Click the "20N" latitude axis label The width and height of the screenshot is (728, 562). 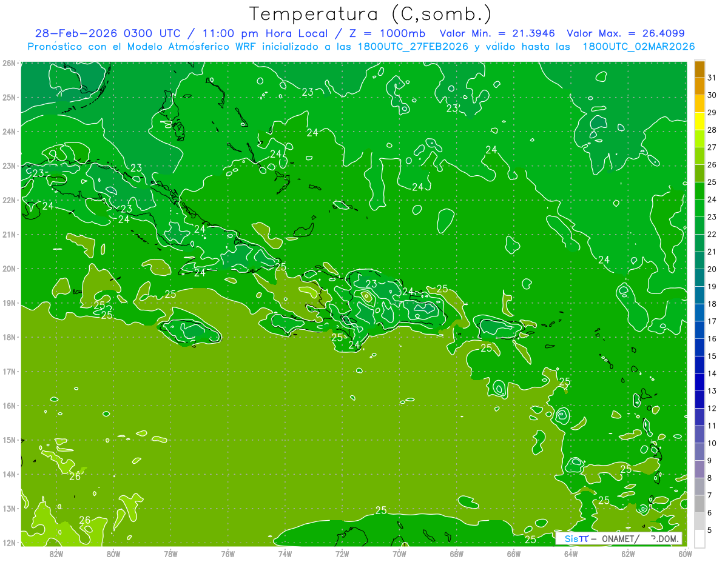pyautogui.click(x=9, y=269)
